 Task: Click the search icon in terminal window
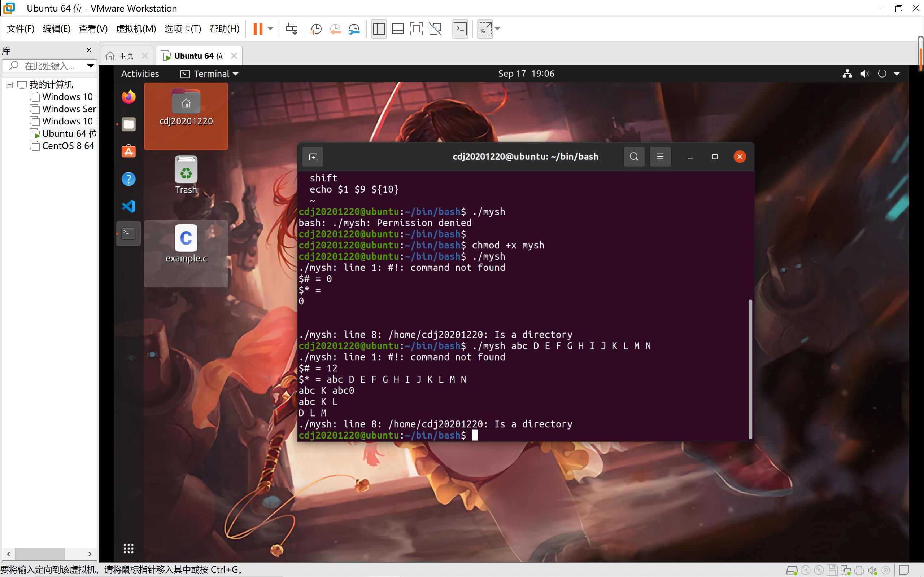633,156
